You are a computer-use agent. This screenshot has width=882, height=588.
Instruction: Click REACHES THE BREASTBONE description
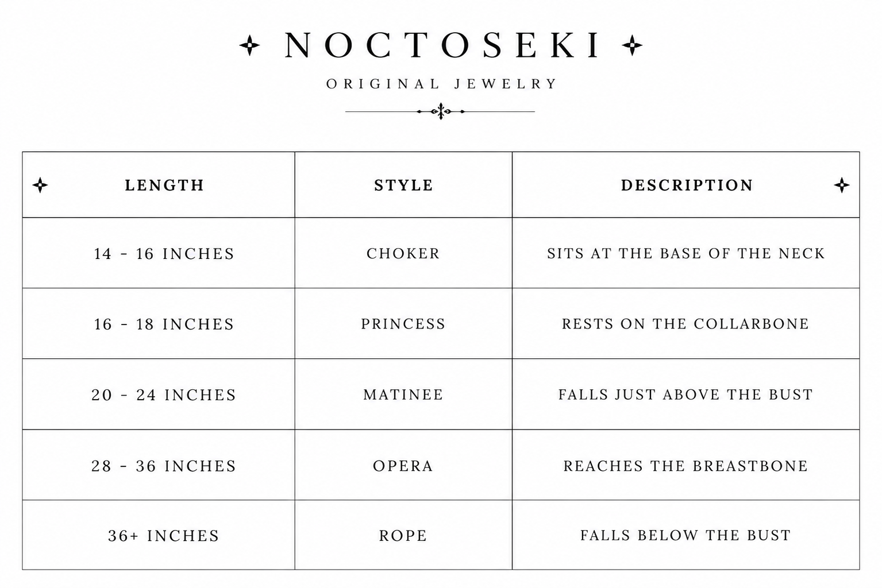point(685,466)
